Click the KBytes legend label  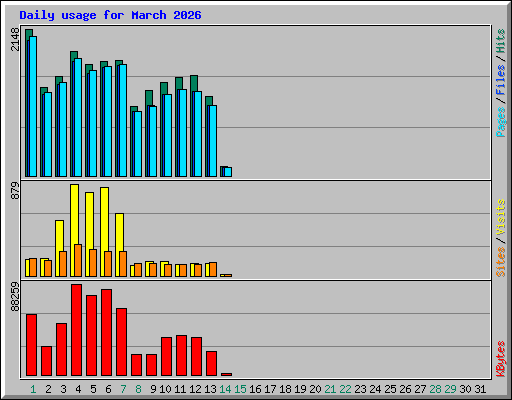[501, 359]
